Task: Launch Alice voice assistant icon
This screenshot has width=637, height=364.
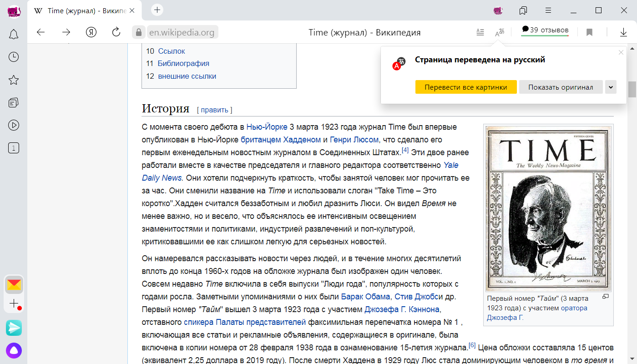Action: point(14,350)
